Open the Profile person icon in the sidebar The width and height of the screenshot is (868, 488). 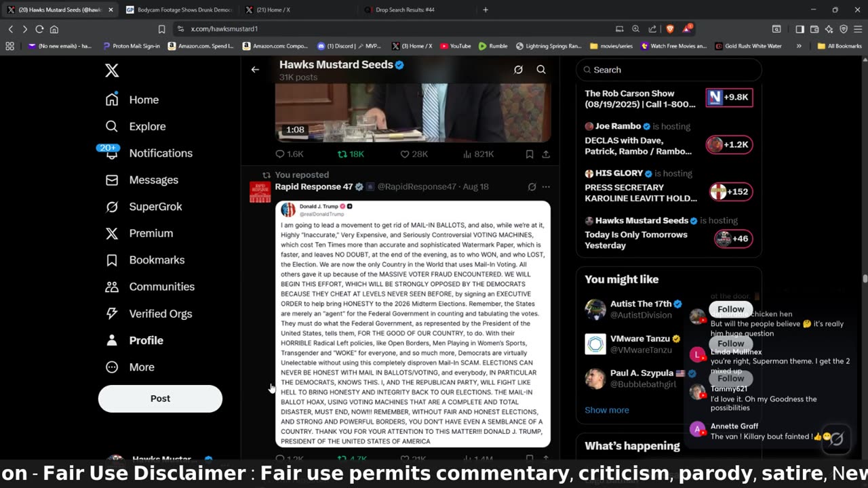tap(112, 340)
